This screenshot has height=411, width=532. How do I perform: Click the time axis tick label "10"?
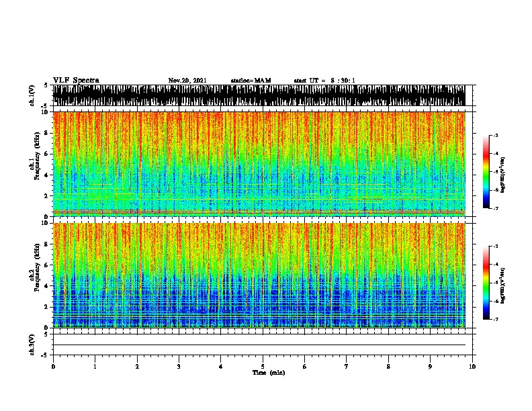(x=472, y=366)
